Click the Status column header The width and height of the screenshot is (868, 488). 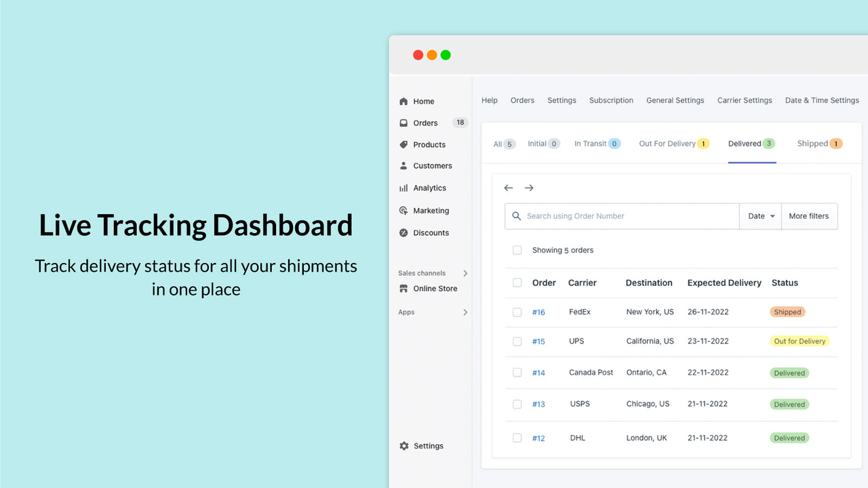click(785, 283)
